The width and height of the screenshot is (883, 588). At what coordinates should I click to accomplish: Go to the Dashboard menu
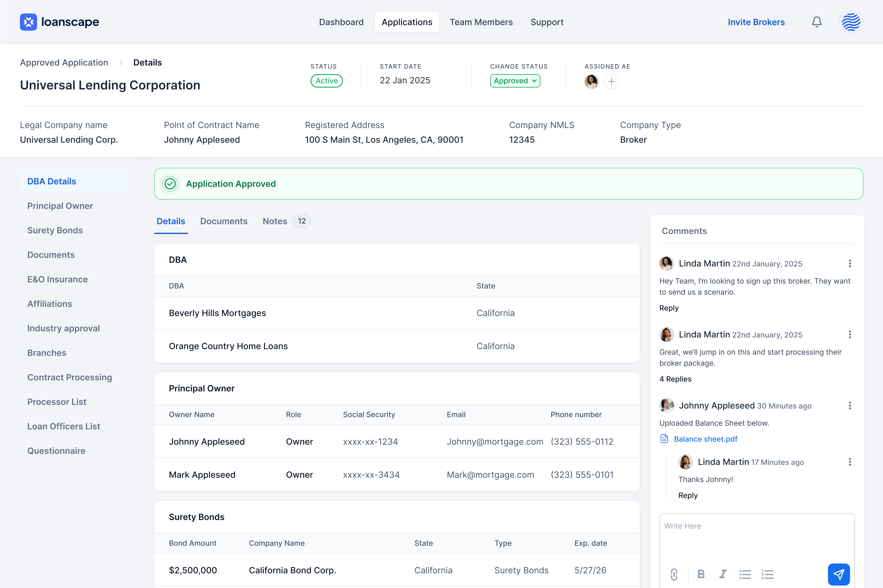pyautogui.click(x=341, y=22)
